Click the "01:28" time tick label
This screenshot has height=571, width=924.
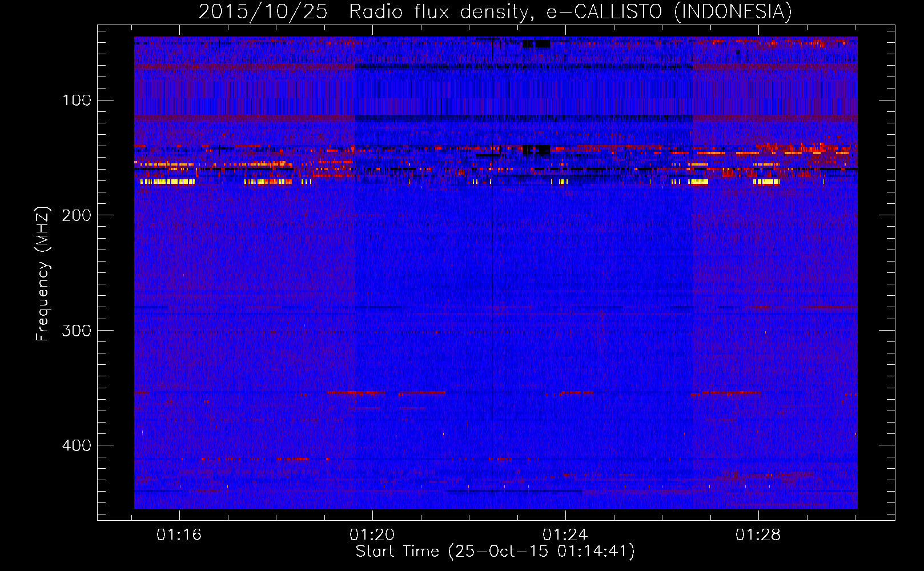click(x=758, y=534)
